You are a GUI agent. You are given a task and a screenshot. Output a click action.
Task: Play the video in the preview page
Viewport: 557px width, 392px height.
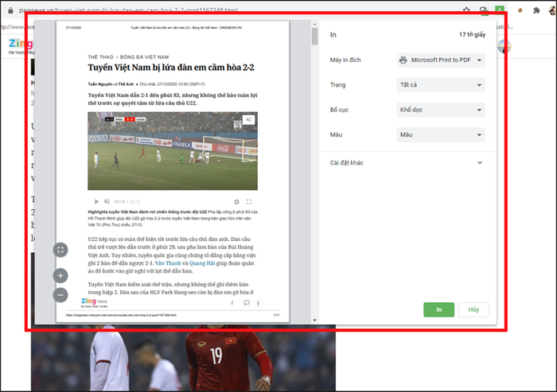[x=96, y=202]
